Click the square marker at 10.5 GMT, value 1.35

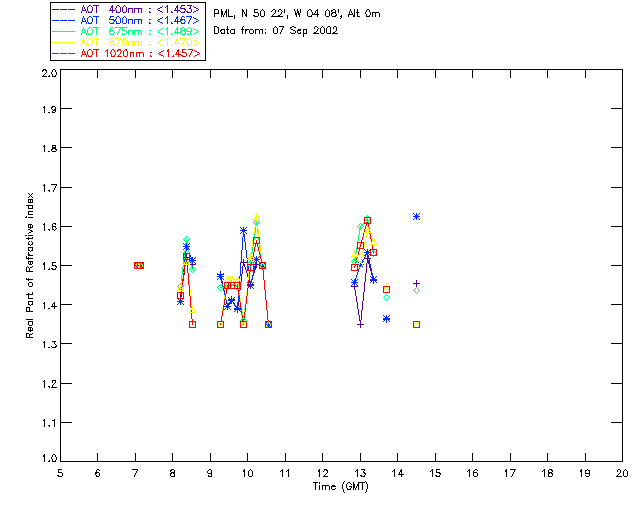pyautogui.click(x=268, y=324)
